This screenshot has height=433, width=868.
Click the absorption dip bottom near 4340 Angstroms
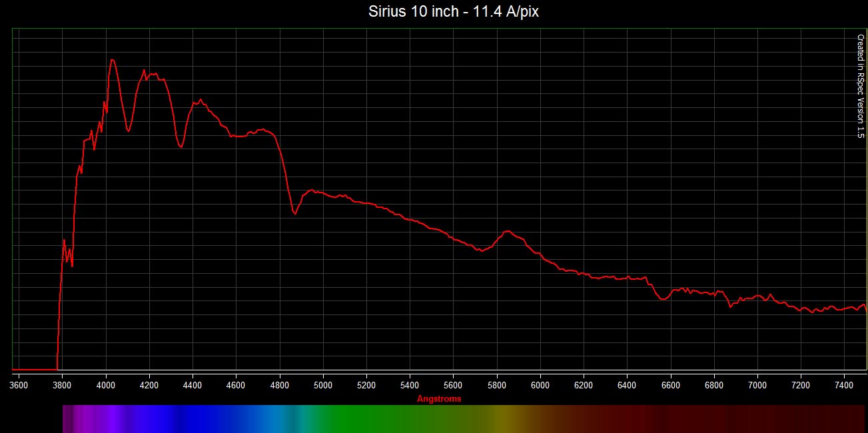181,147
